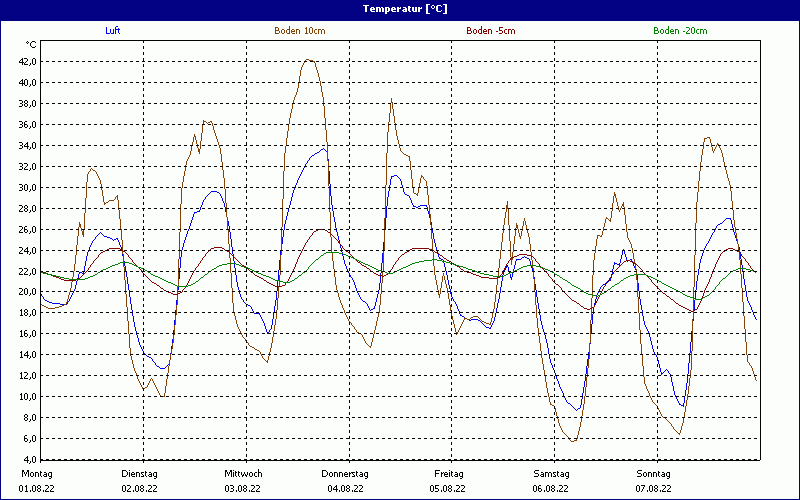Select the 04.08.22 date label
This screenshot has height=500, width=800.
pos(345,489)
